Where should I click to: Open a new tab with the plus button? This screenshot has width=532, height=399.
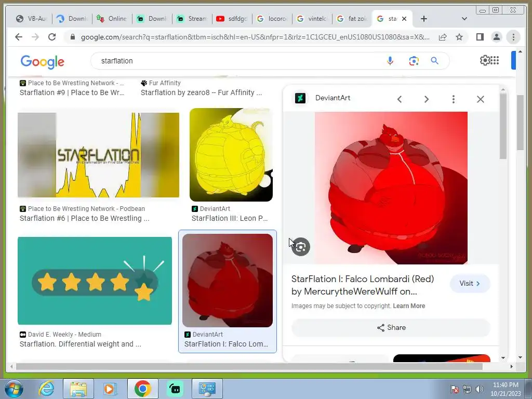(424, 19)
